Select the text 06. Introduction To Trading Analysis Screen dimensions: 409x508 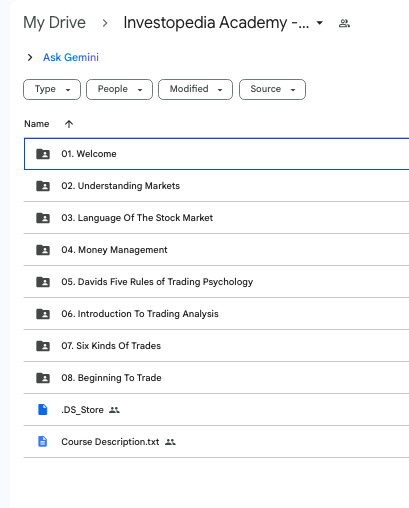click(x=140, y=314)
